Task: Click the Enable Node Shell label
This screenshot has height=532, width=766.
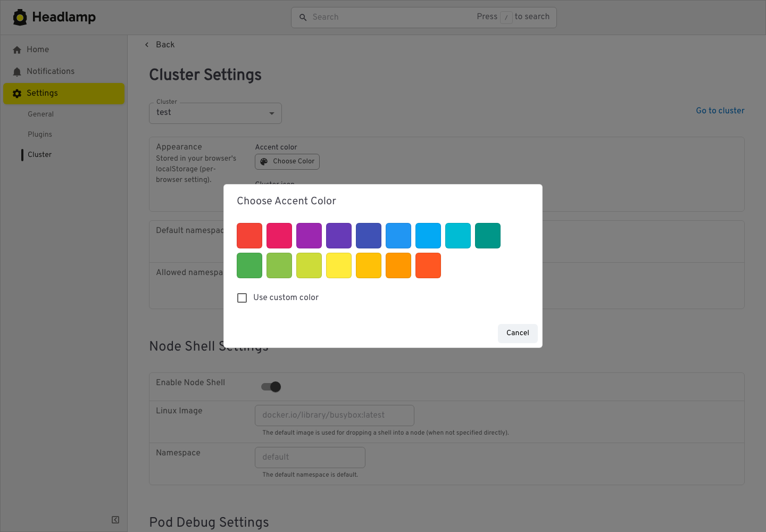Action: (x=190, y=383)
